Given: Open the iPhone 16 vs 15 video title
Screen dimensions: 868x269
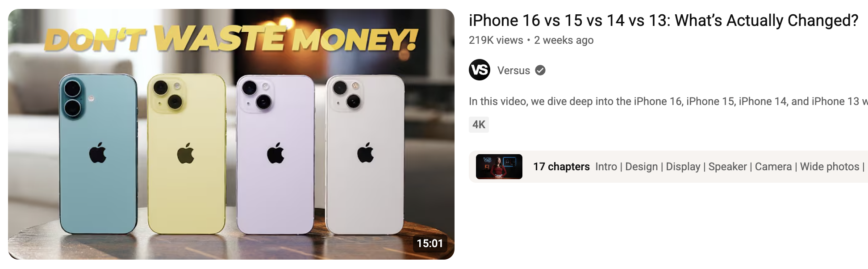Looking at the screenshot, I should tap(664, 21).
